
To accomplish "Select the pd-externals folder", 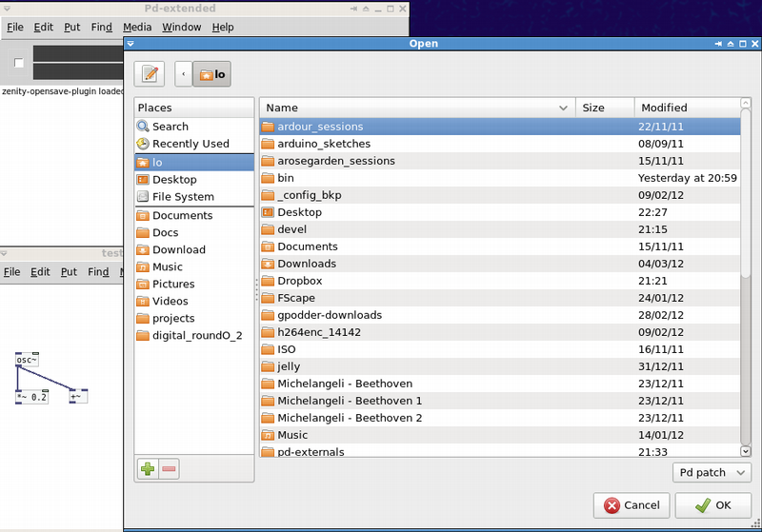I will coord(499,451).
